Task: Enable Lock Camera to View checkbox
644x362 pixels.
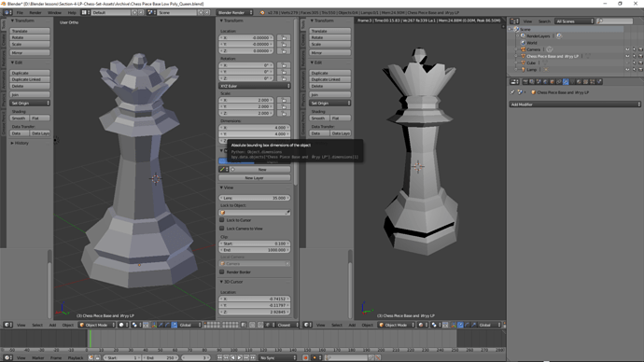Action: point(222,229)
